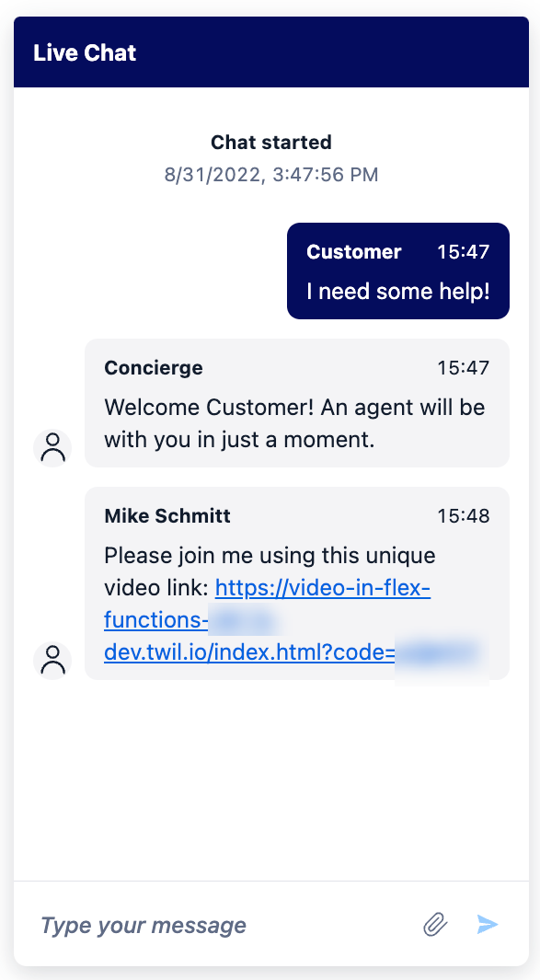Click the Customer bubble 15:47 time
Image resolution: width=540 pixels, height=980 pixels.
point(463,252)
